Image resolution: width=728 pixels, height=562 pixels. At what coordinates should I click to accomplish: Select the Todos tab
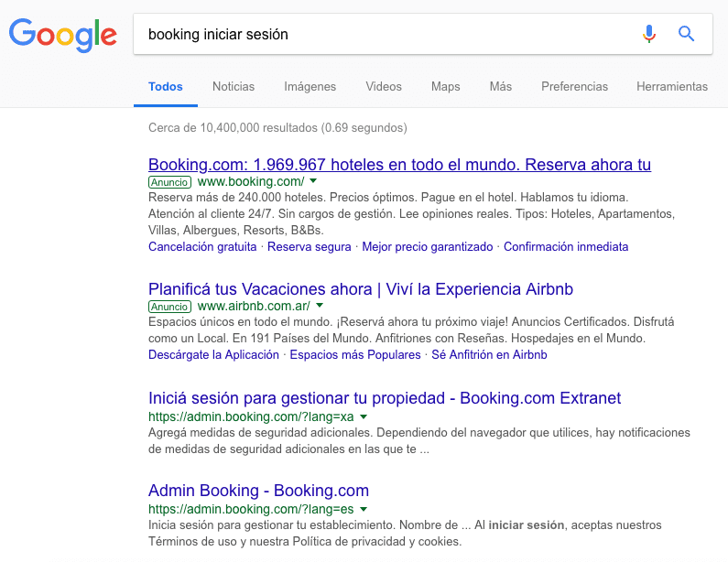[165, 86]
